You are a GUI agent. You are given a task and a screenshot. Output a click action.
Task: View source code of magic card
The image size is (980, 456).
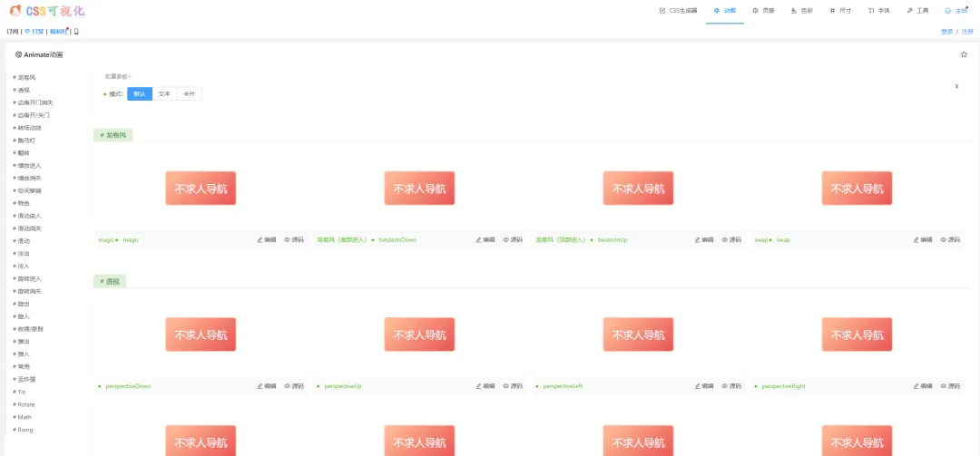pos(294,240)
